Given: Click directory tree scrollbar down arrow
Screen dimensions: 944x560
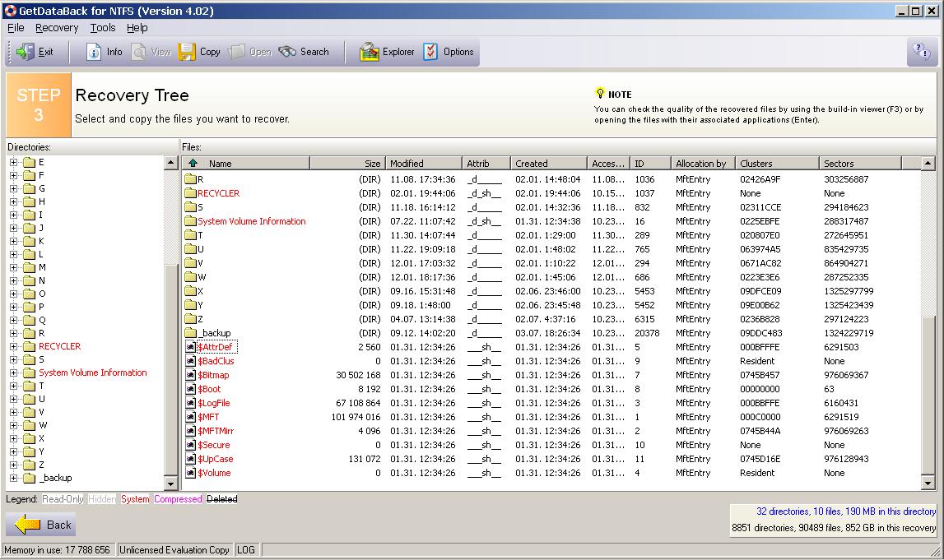Looking at the screenshot, I should pos(170,484).
